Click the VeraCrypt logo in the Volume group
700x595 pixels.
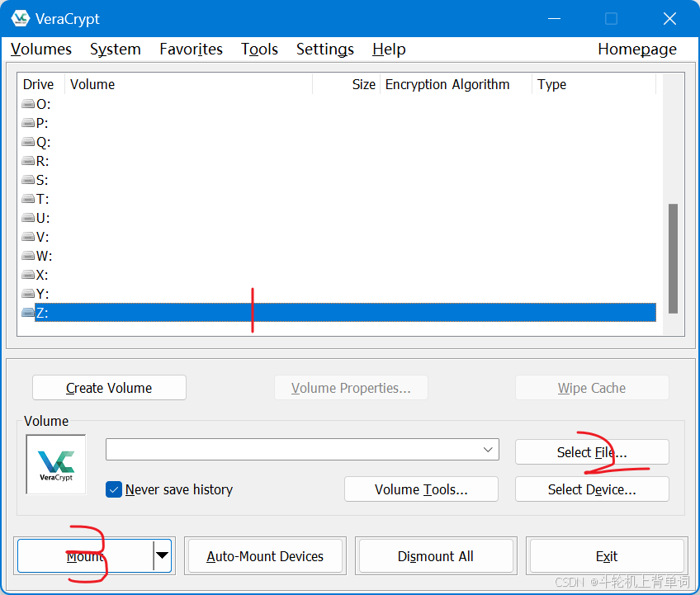coord(56,465)
